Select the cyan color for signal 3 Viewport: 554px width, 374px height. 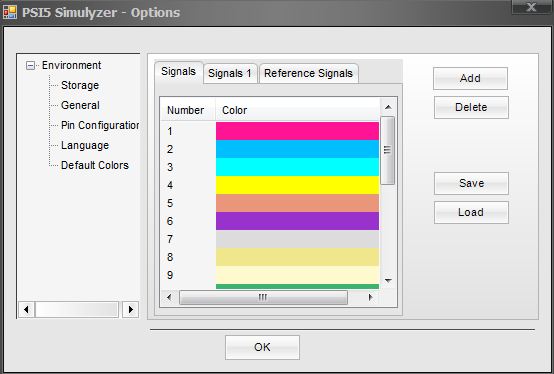297,167
